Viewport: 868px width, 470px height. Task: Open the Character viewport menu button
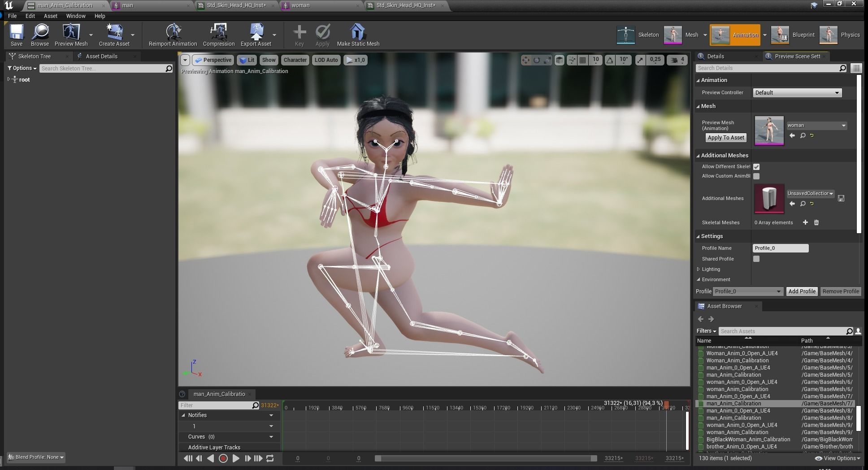pos(295,60)
